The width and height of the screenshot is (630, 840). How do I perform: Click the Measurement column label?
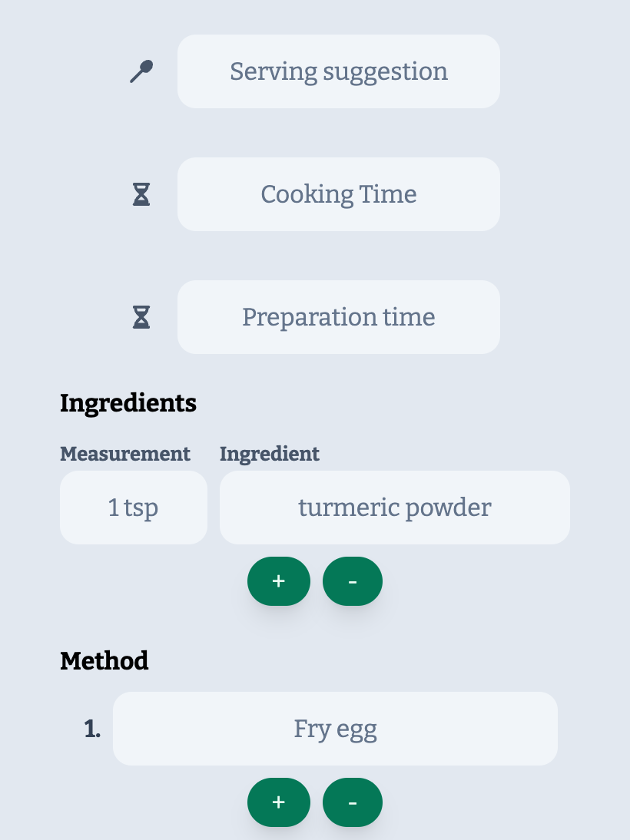tap(125, 454)
